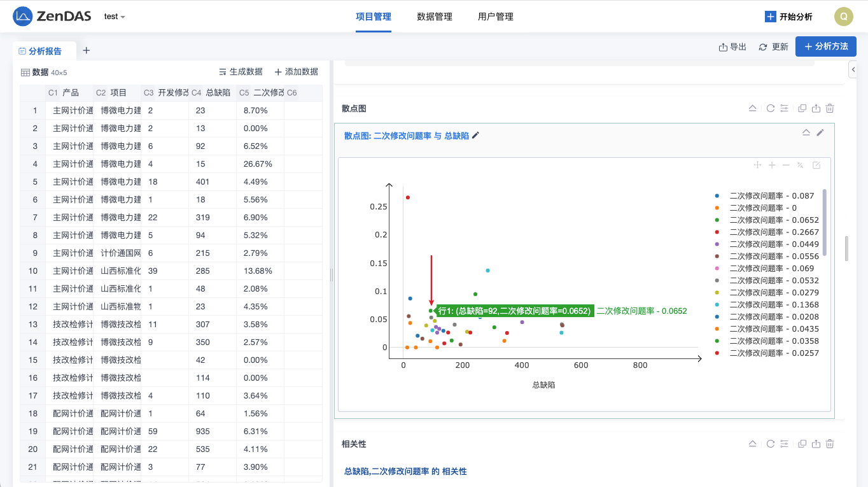This screenshot has width=868, height=487.
Task: Open 散点图 panel settings sliders icon
Action: coord(784,109)
